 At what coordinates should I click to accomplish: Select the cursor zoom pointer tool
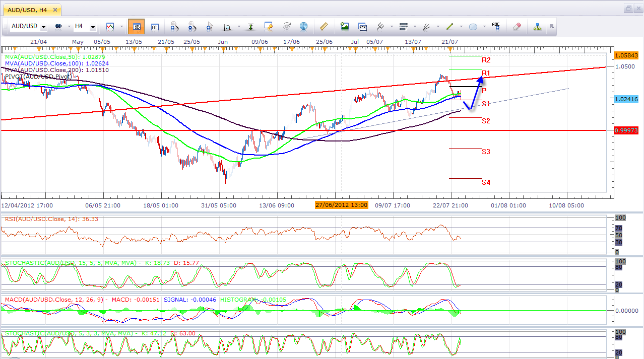[209, 26]
